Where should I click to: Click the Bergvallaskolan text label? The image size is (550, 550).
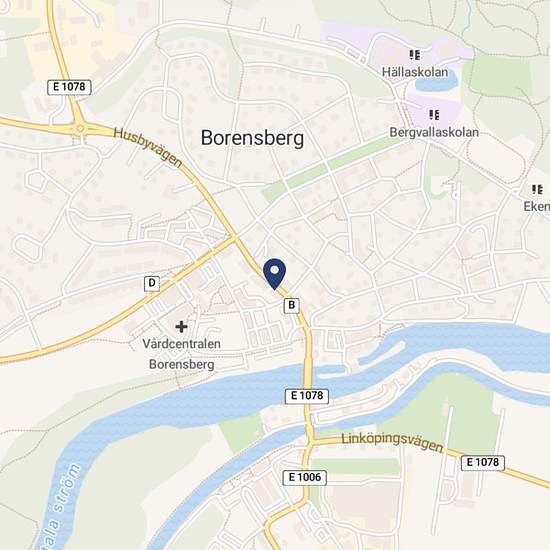(434, 132)
